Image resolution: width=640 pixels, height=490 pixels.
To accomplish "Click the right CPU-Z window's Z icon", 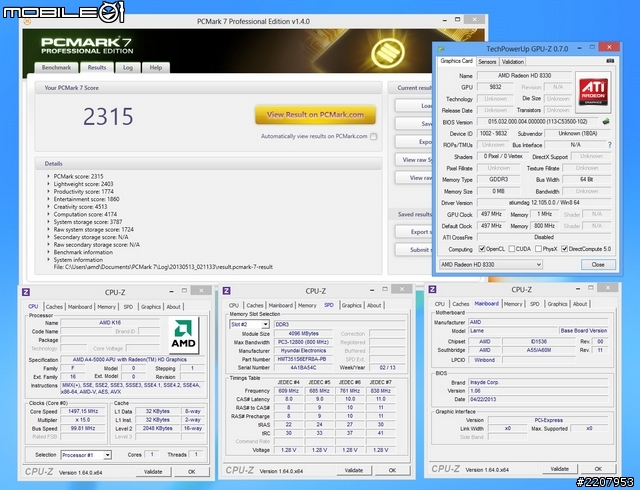I will (432, 289).
